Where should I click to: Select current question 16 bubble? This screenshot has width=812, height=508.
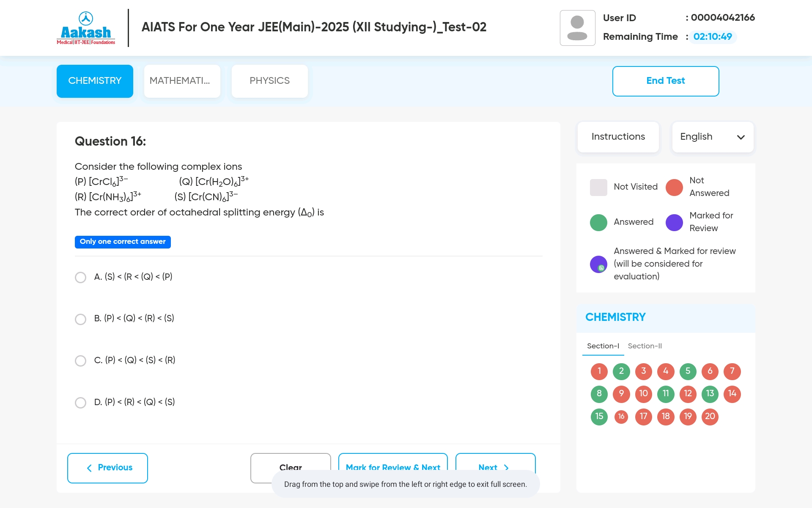[x=621, y=417]
